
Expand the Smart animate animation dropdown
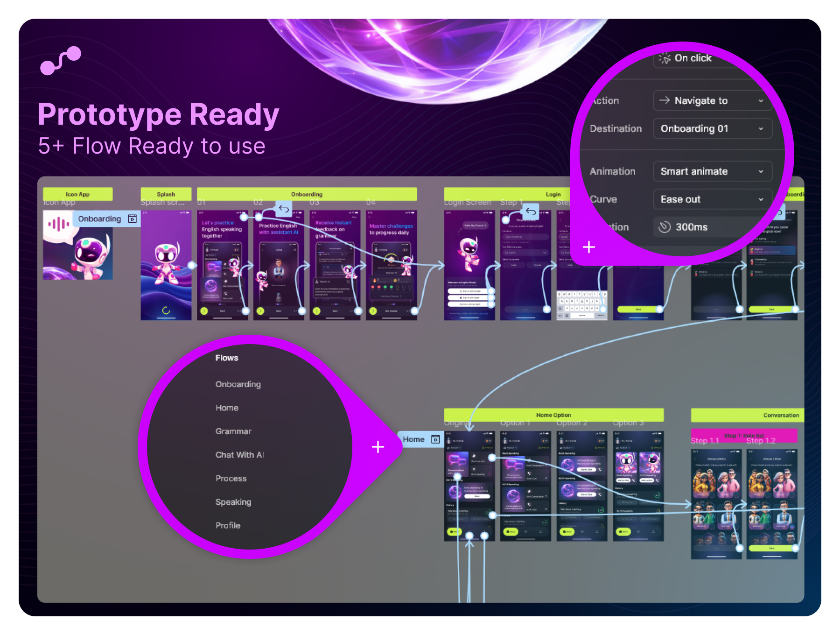tap(712, 171)
